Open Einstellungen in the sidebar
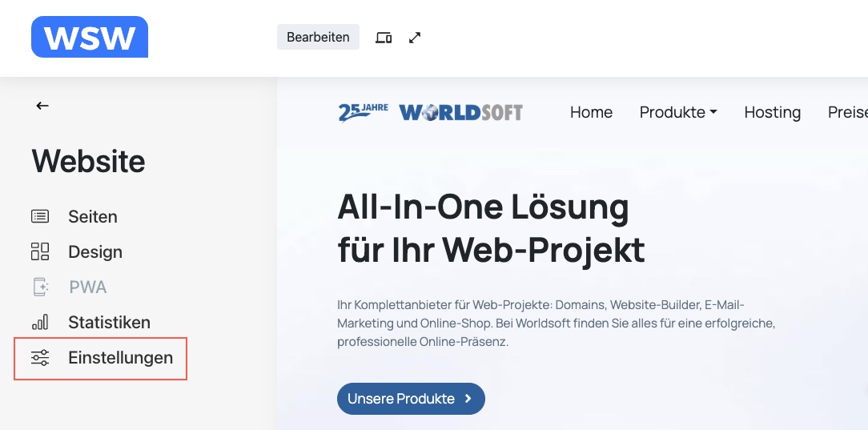This screenshot has height=430, width=868. 120,357
